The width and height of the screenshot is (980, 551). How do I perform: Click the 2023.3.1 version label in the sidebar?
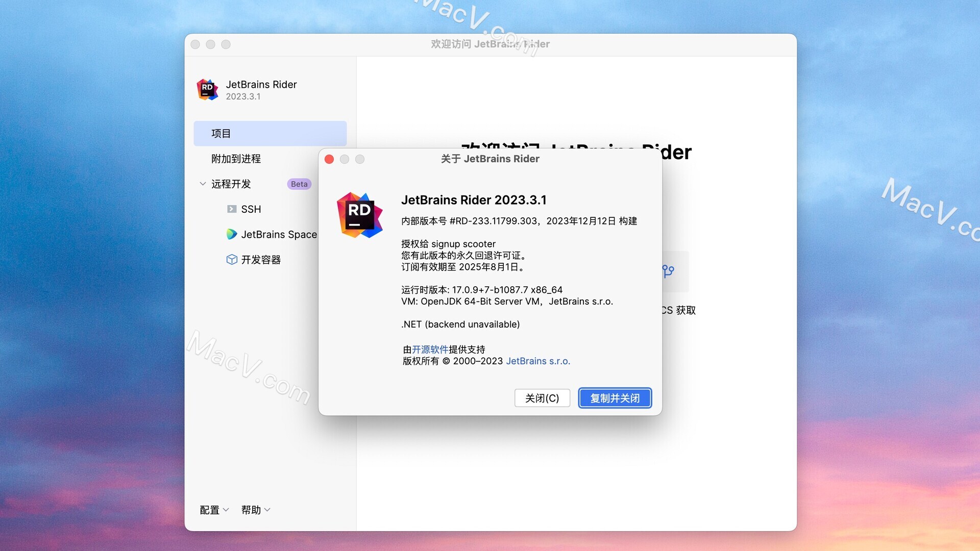pyautogui.click(x=243, y=96)
